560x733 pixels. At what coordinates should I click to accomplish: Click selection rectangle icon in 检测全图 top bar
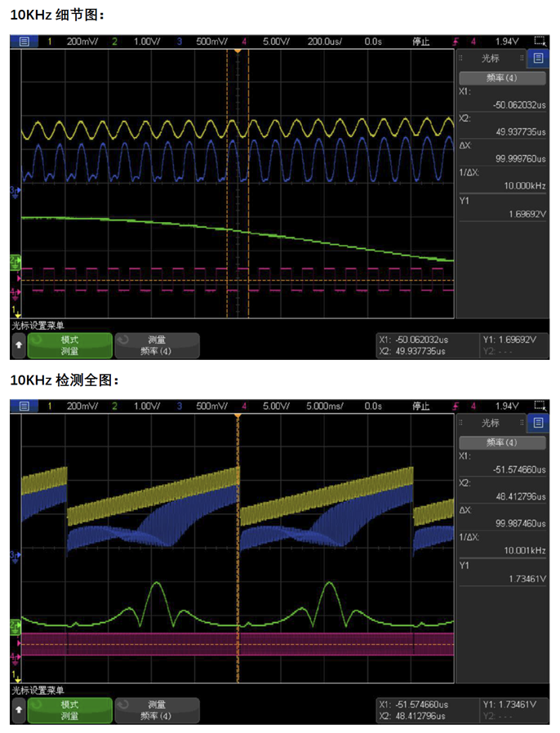click(539, 406)
